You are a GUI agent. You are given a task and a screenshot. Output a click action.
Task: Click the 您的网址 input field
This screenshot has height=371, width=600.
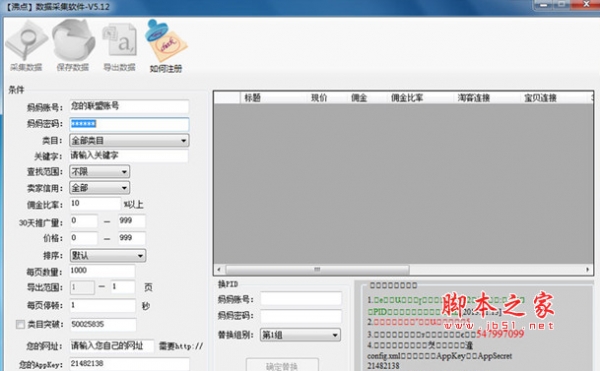(x=112, y=346)
